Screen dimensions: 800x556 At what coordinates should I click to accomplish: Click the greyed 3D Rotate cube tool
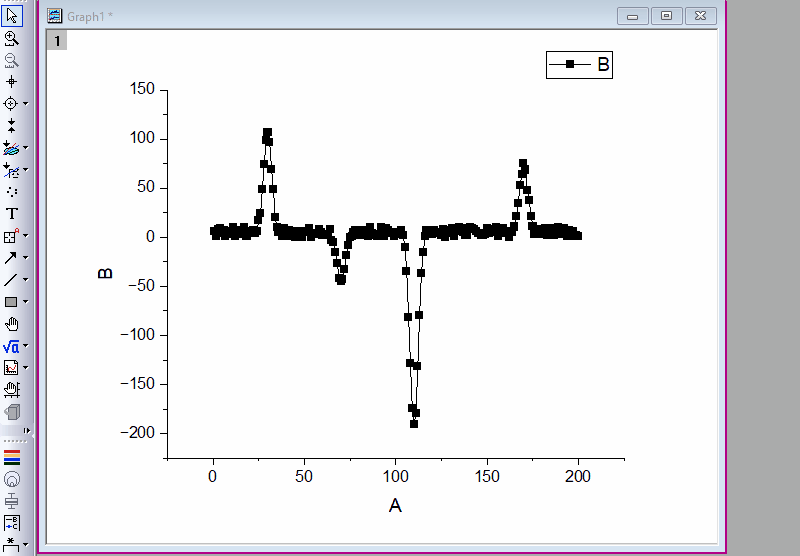11,412
